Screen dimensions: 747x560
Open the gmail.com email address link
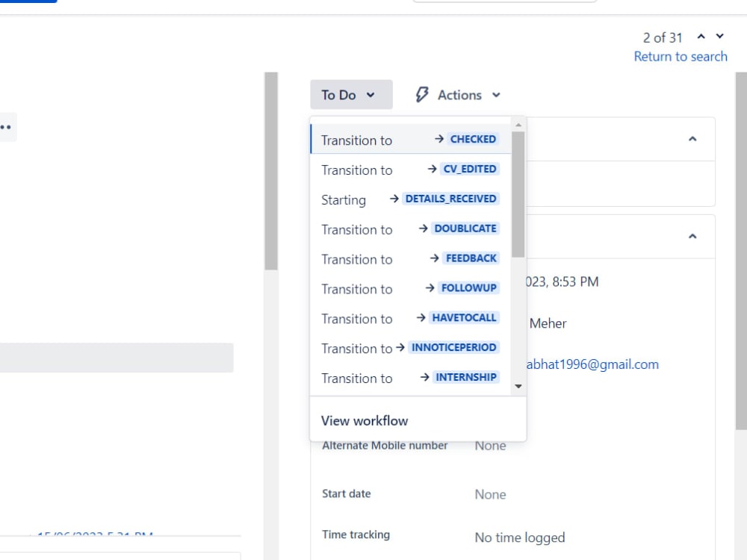tap(592, 364)
